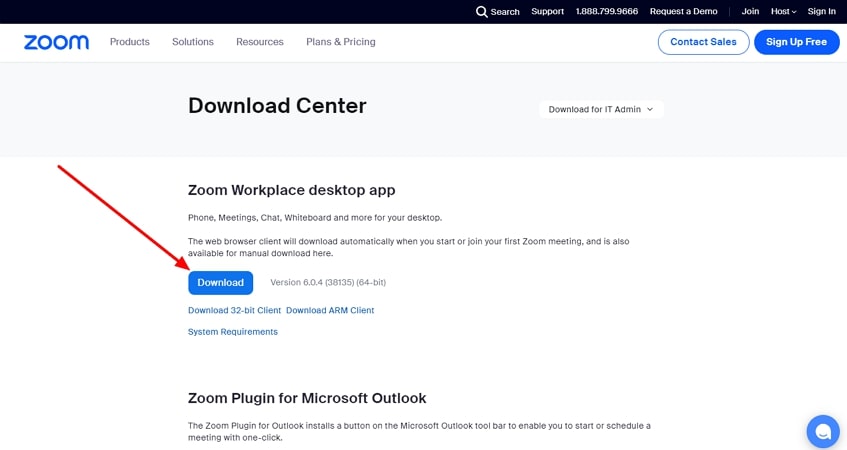Click the 1.888.799.9666 phone number
This screenshot has width=847, height=450.
click(x=606, y=12)
